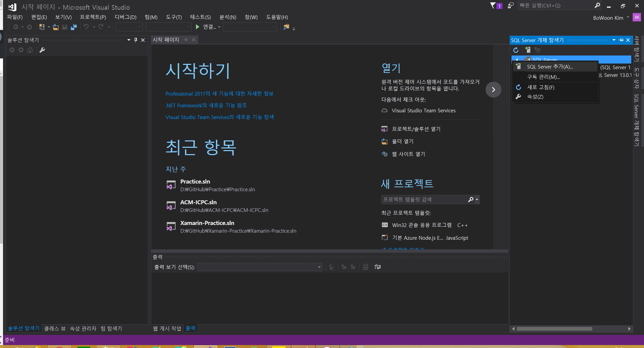Click the Home icon in Solution Explorer
This screenshot has height=348, width=644.
(30, 50)
